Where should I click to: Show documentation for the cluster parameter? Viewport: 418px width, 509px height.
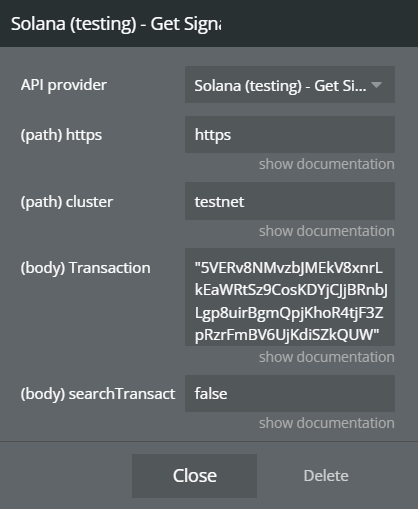point(327,231)
